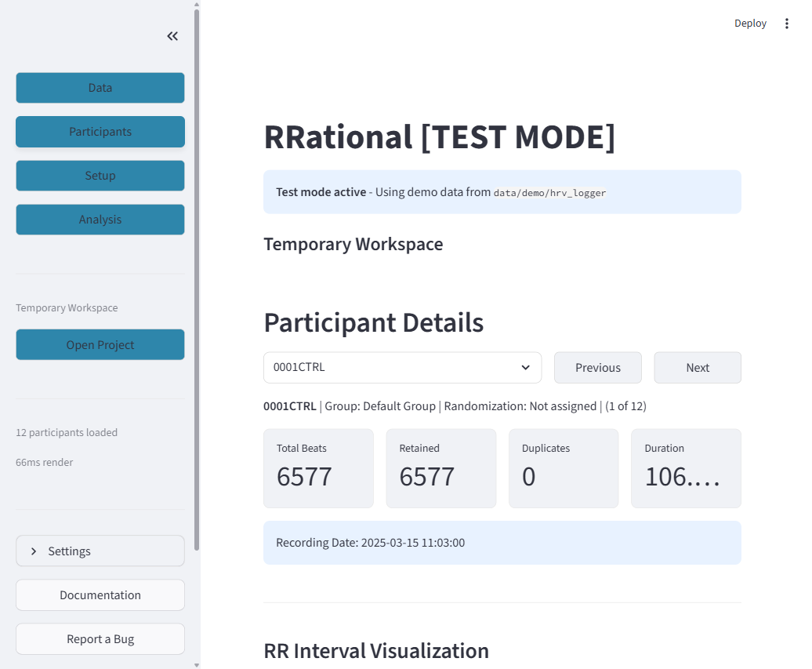Viewport: 812px width, 669px height.
Task: Go to the Data page
Action: 100,88
